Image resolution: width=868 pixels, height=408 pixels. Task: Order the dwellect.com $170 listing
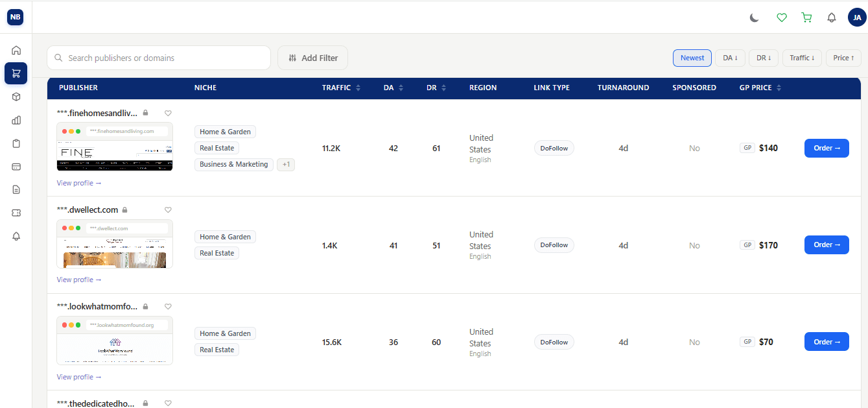coord(827,245)
